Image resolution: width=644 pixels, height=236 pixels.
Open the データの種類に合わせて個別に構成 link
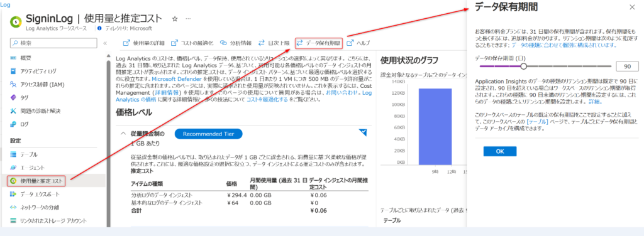(x=563, y=45)
